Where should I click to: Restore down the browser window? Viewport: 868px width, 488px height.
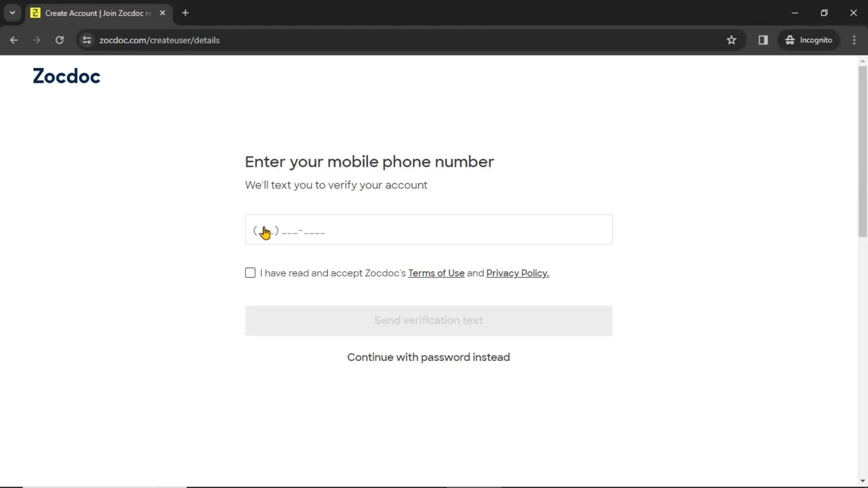pos(824,13)
